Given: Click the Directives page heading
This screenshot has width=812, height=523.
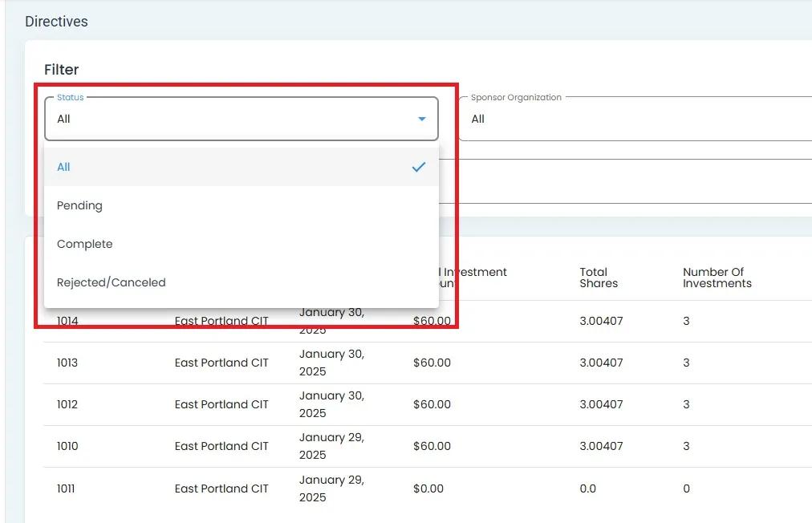Looking at the screenshot, I should tap(56, 22).
